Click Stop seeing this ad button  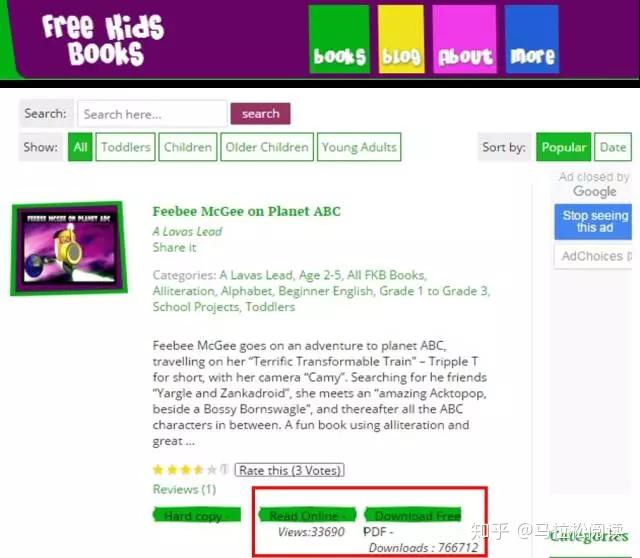594,222
